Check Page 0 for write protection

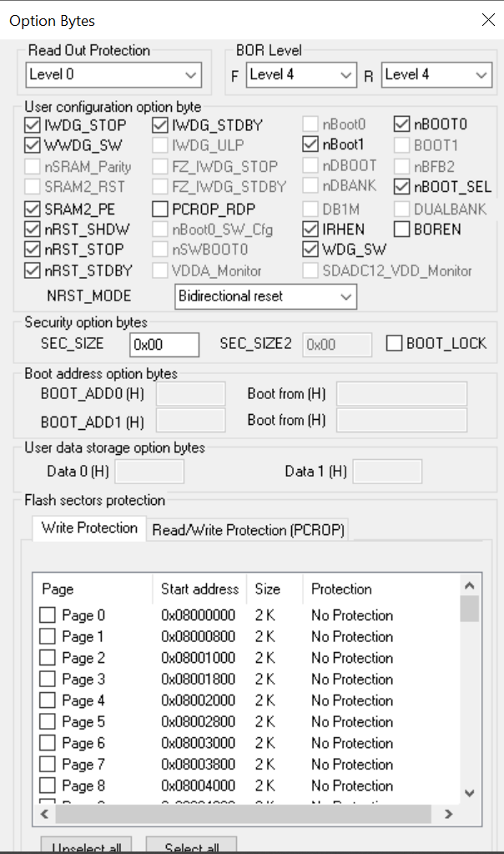pyautogui.click(x=48, y=615)
